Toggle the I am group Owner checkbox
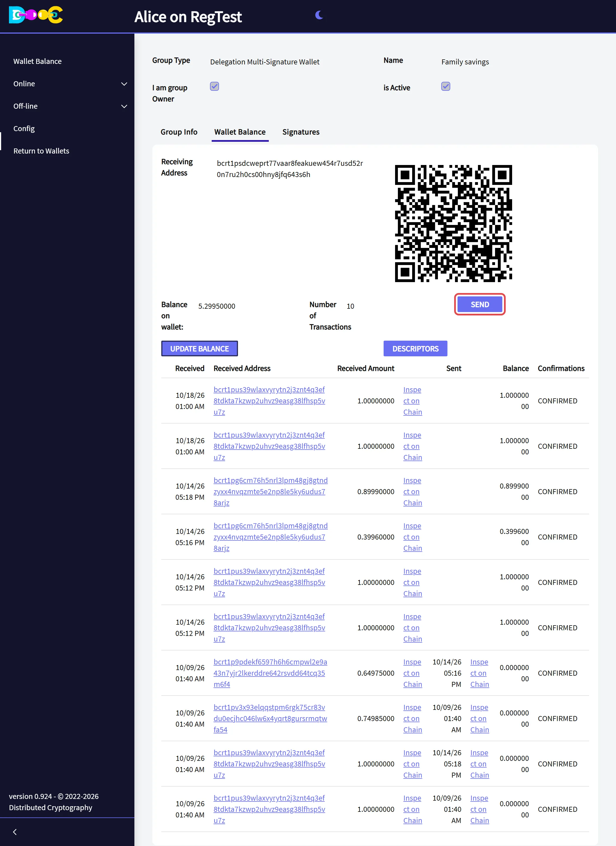This screenshot has height=846, width=616. click(214, 87)
